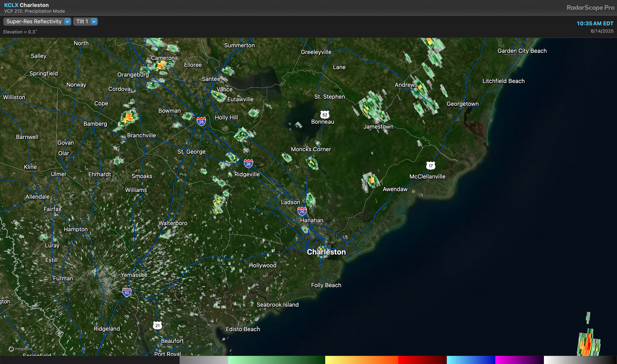Open the Tilt 1 elevation dropdown
This screenshot has height=364, width=617.
pyautogui.click(x=85, y=22)
